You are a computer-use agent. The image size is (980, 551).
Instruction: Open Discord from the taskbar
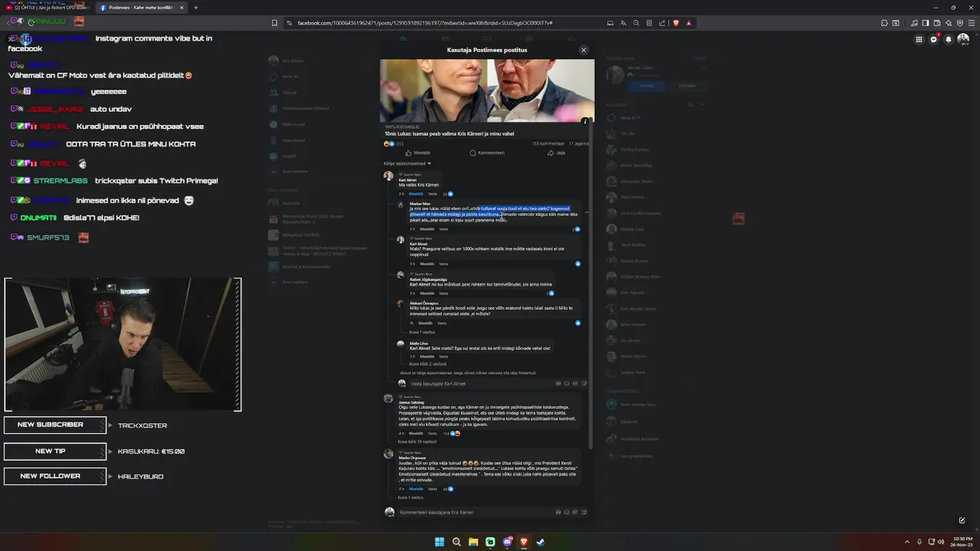click(507, 542)
